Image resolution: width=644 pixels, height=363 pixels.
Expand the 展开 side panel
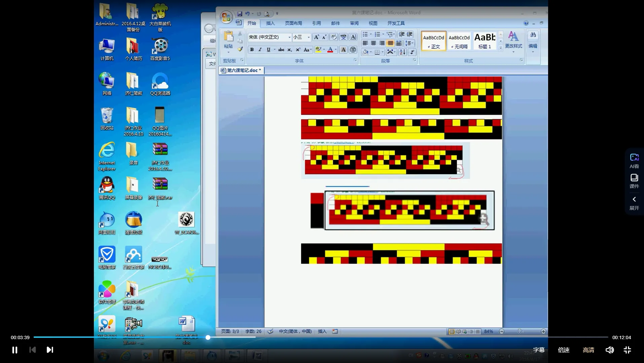click(x=634, y=203)
